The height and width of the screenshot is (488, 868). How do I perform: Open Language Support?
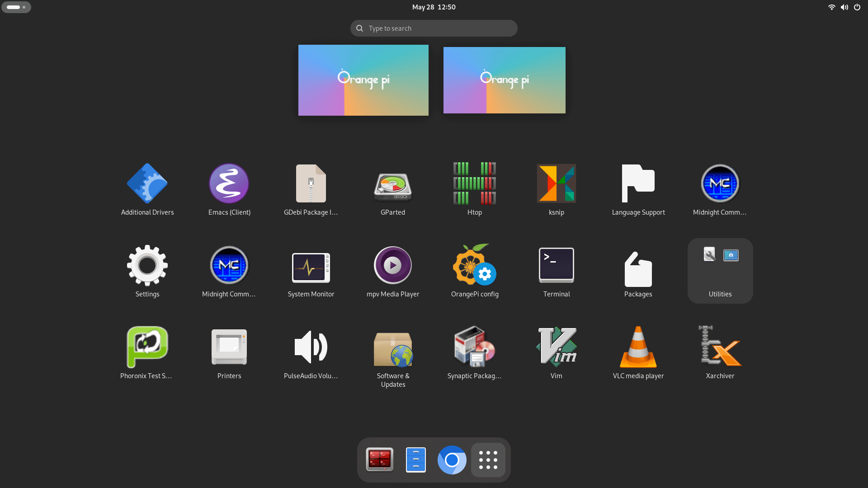point(638,189)
